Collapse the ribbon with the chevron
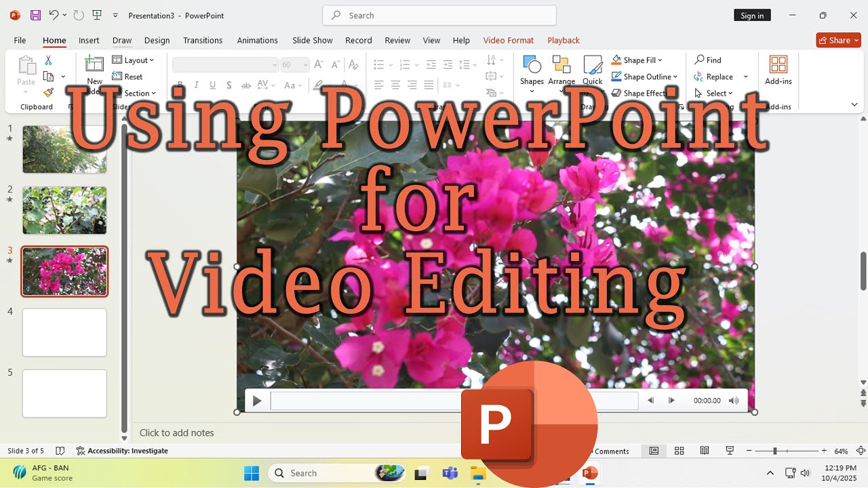The image size is (868, 488). click(854, 104)
